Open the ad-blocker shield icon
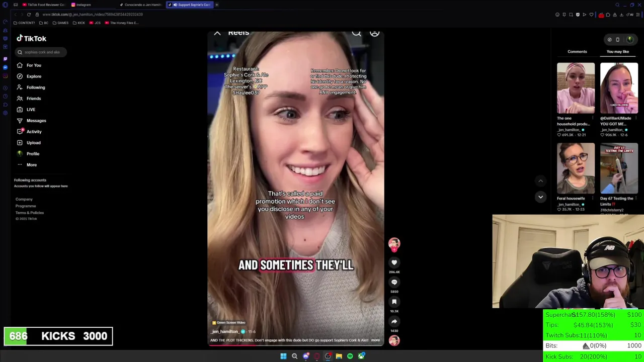 click(x=578, y=15)
